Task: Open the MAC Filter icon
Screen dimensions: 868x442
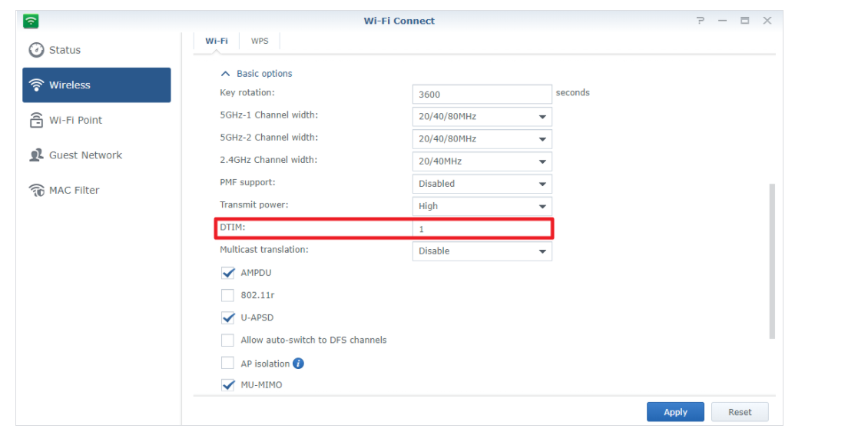Action: (x=36, y=191)
